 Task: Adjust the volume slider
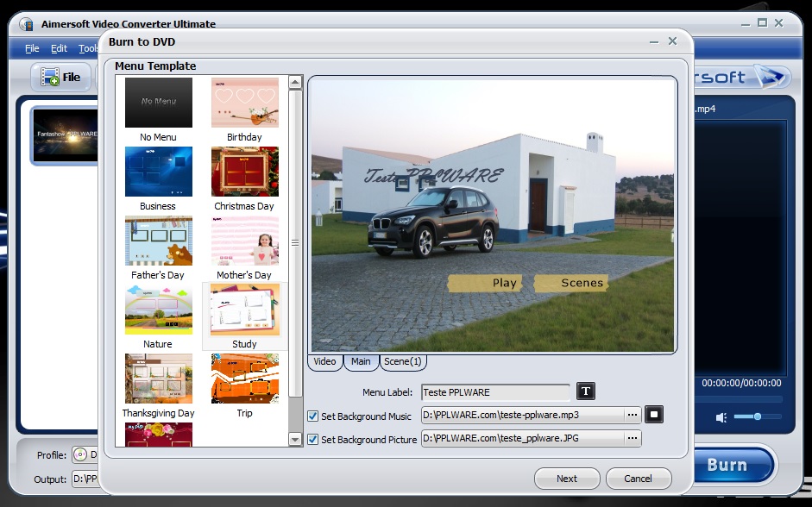[757, 417]
